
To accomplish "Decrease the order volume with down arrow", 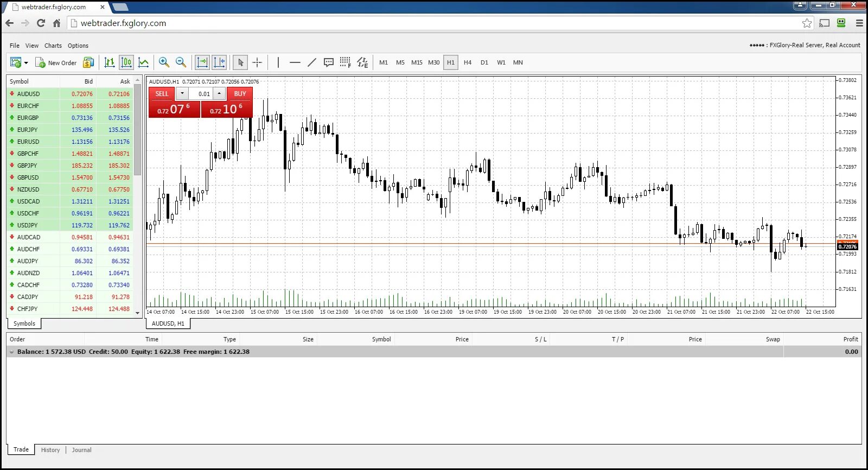I will pyautogui.click(x=182, y=93).
